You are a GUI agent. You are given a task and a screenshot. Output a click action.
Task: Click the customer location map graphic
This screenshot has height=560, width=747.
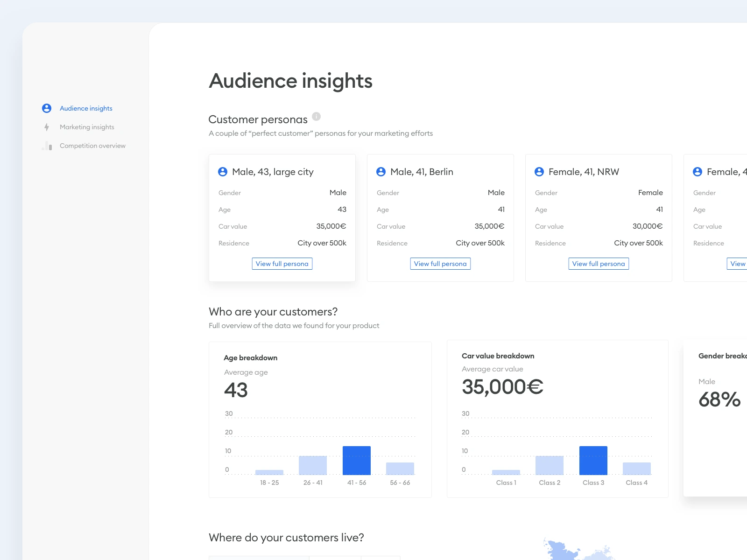pos(579,549)
